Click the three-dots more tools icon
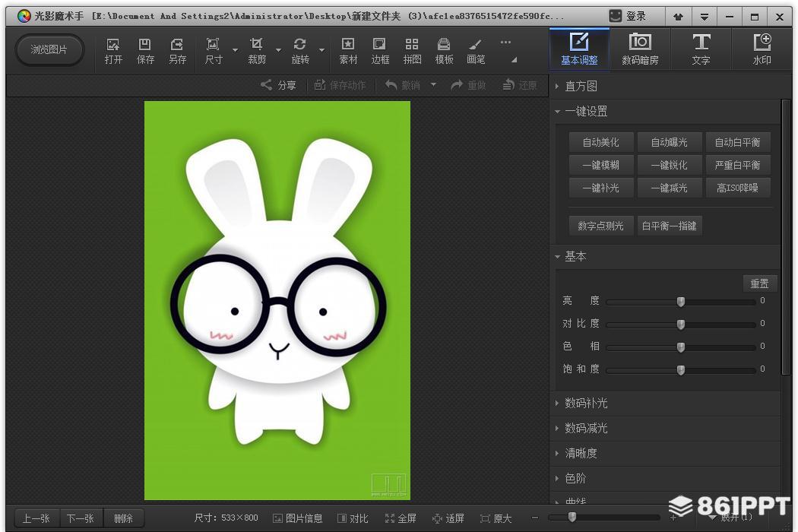This screenshot has width=798, height=532. [505, 43]
